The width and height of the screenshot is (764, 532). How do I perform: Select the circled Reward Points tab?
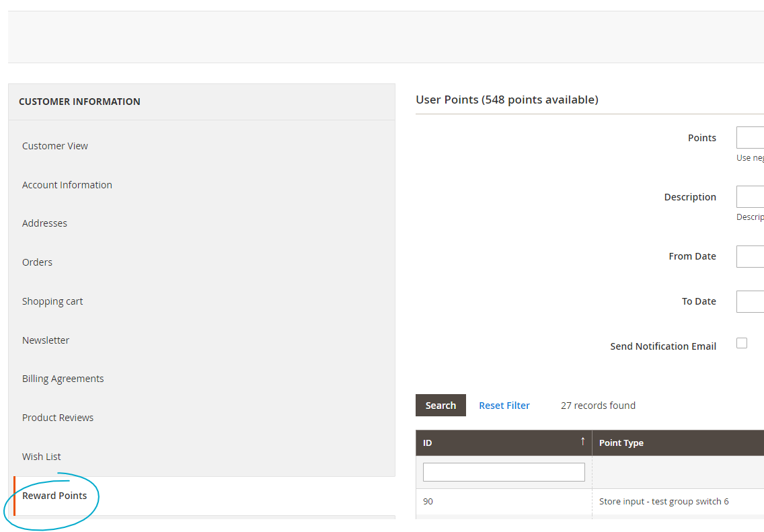pos(54,495)
